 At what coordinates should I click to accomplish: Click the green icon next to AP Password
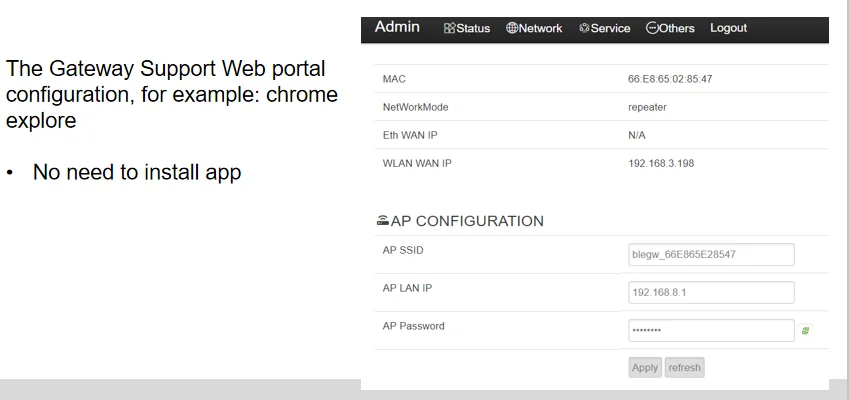point(805,330)
